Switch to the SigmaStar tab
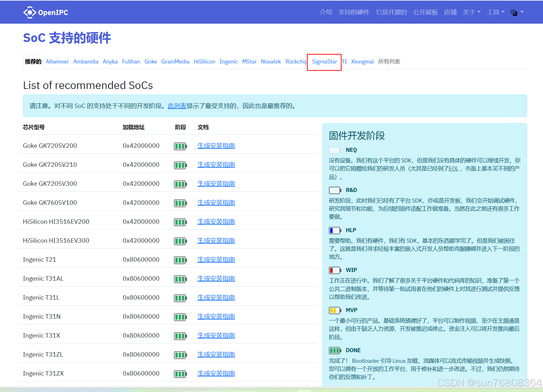The image size is (543, 392). click(x=325, y=62)
